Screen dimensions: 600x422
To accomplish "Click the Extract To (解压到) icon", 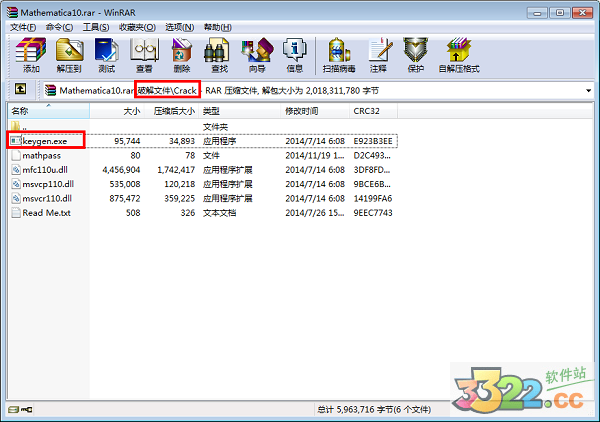I will tap(69, 50).
